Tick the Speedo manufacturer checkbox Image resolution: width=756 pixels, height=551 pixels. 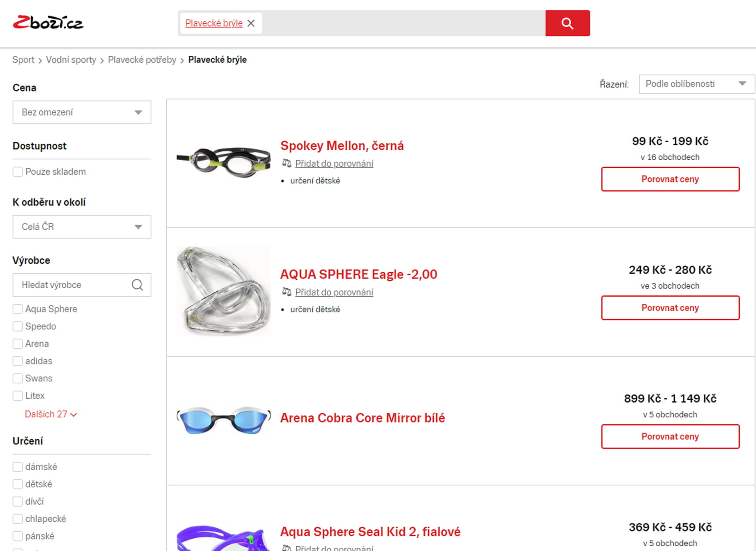coord(17,326)
